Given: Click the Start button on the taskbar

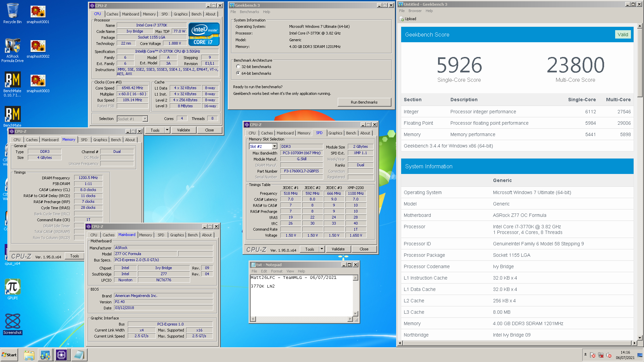Looking at the screenshot, I should (9, 355).
